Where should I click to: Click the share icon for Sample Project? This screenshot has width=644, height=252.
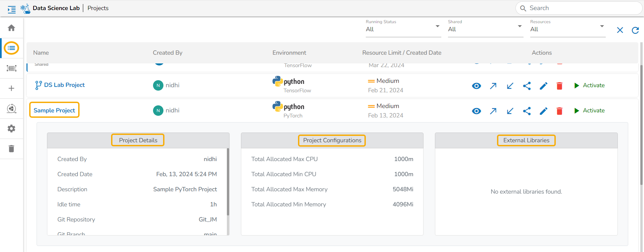527,111
